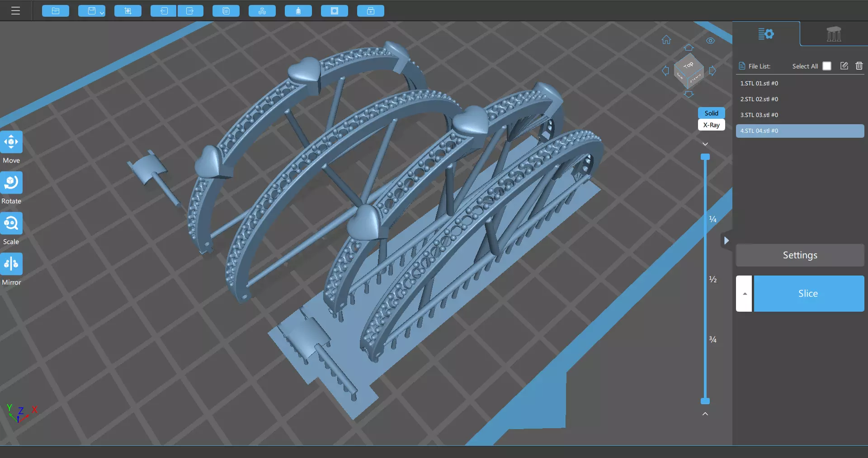Rotate view with the left arrow
The image size is (868, 458).
(x=665, y=70)
